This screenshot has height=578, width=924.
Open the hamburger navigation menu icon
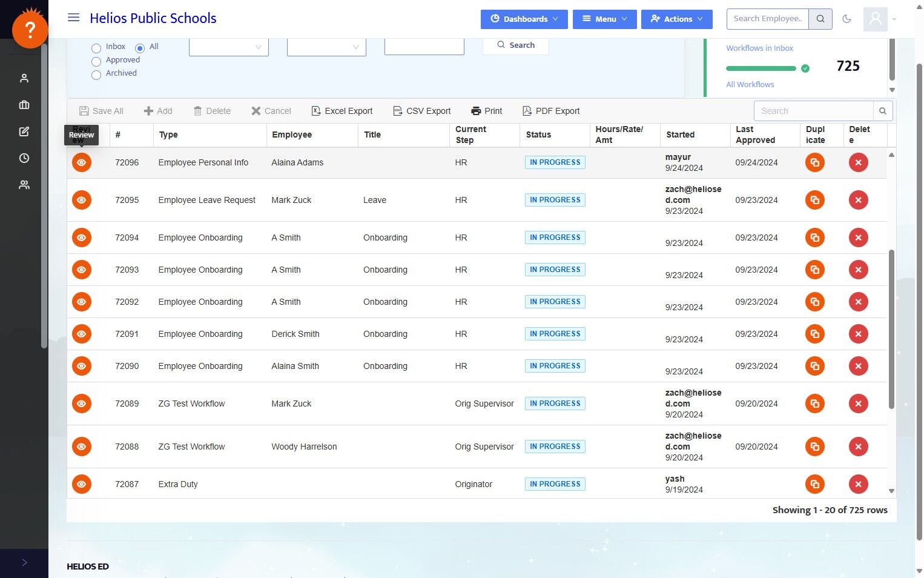coord(73,18)
